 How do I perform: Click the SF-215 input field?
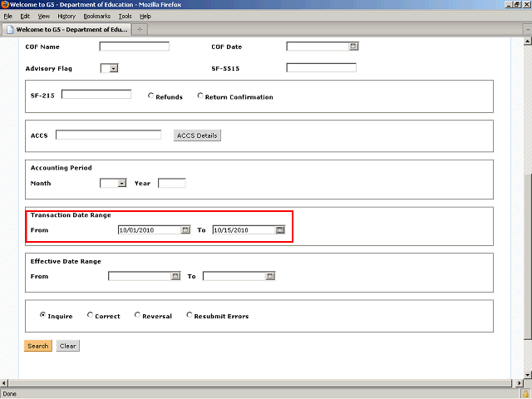tap(96, 94)
